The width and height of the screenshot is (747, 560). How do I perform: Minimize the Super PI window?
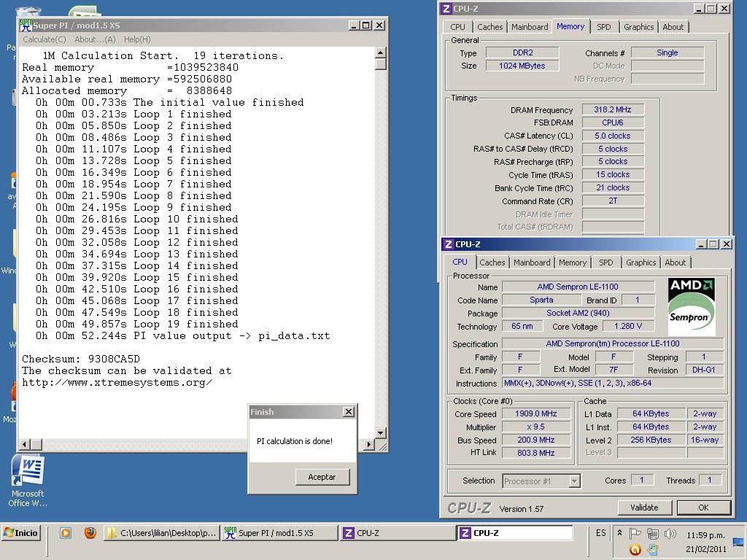click(x=353, y=26)
